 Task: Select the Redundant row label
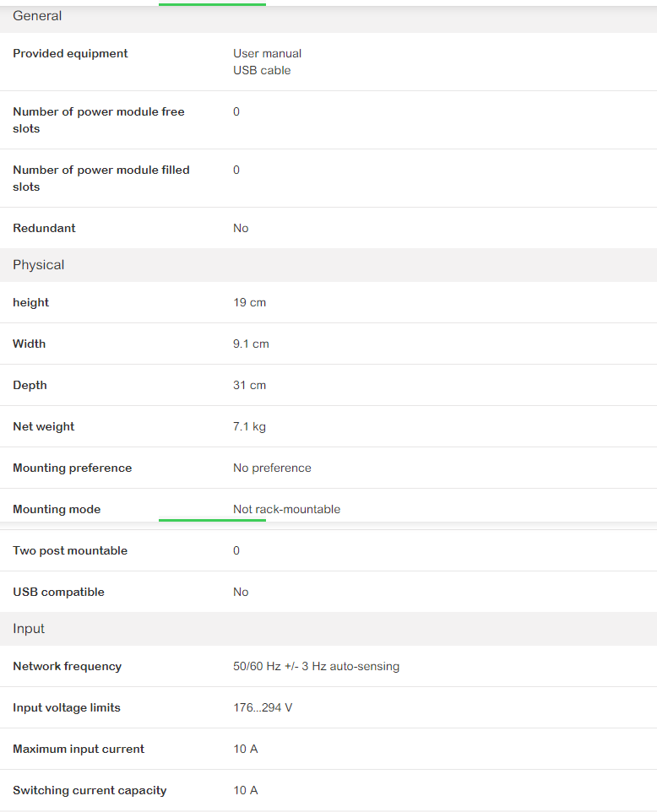point(44,228)
